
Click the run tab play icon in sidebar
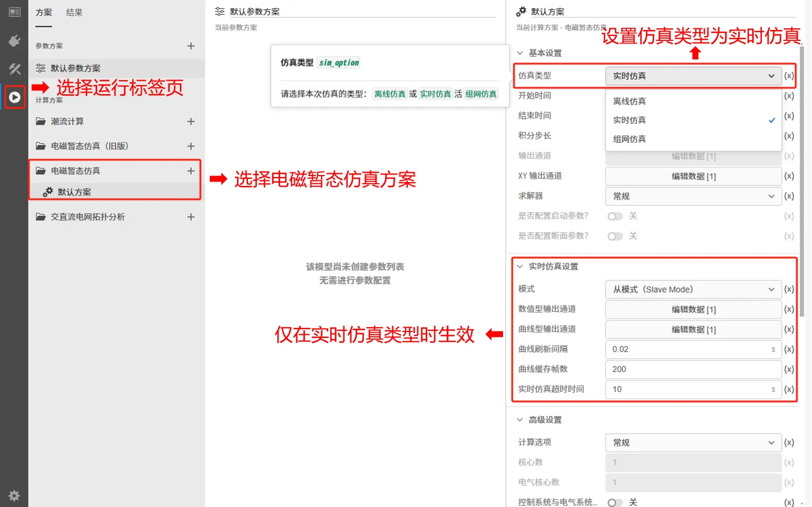coord(15,98)
